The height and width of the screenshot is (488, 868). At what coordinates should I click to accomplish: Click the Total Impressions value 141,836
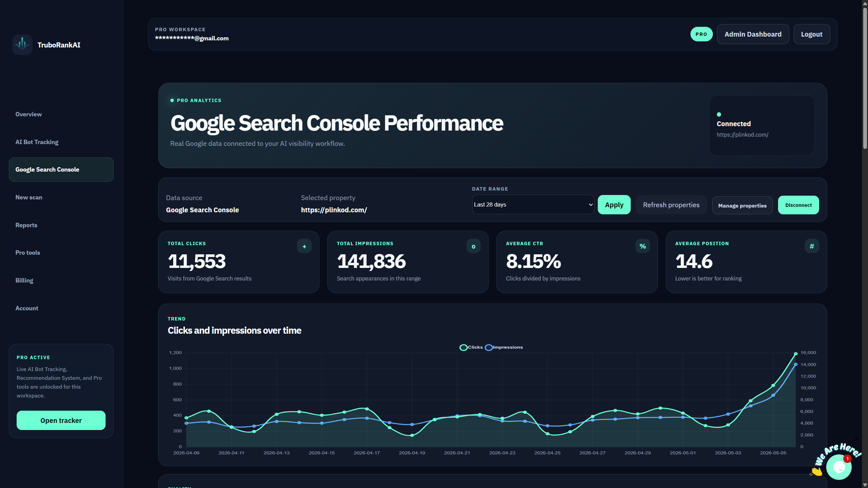pyautogui.click(x=371, y=261)
